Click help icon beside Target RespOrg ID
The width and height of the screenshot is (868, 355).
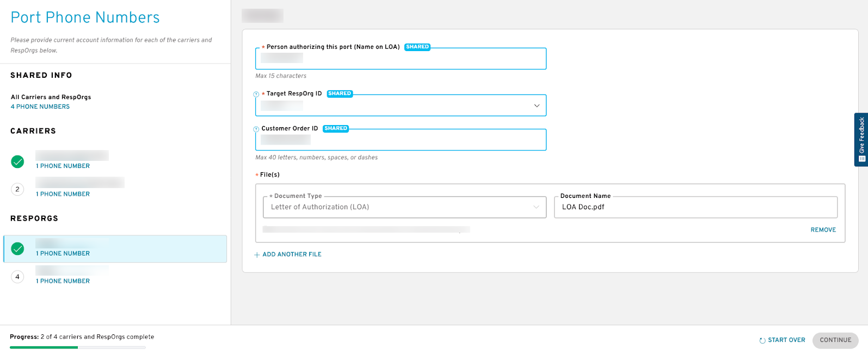point(256,94)
